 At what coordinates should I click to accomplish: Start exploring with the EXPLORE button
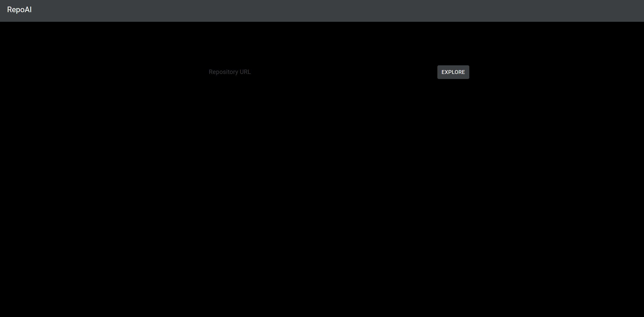453,72
